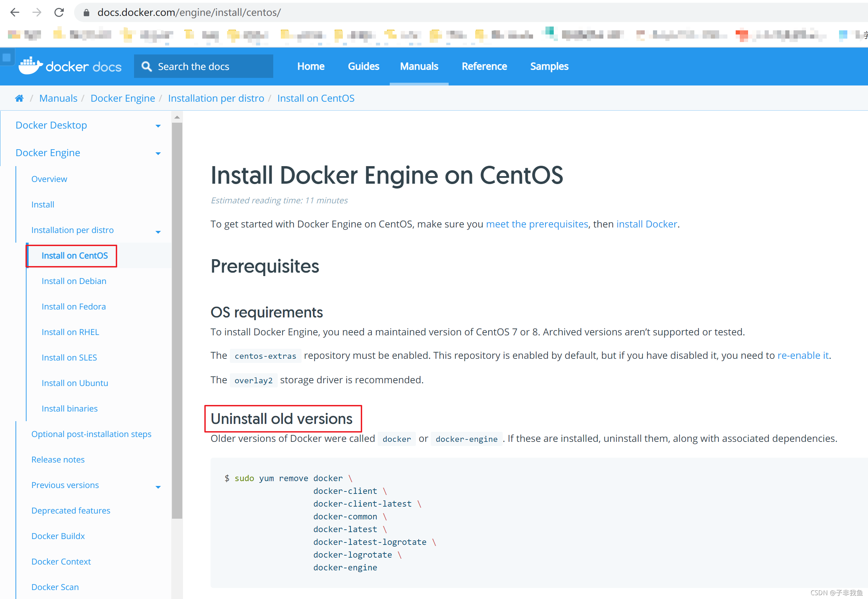
Task: Click the padlock site info icon
Action: coord(86,13)
